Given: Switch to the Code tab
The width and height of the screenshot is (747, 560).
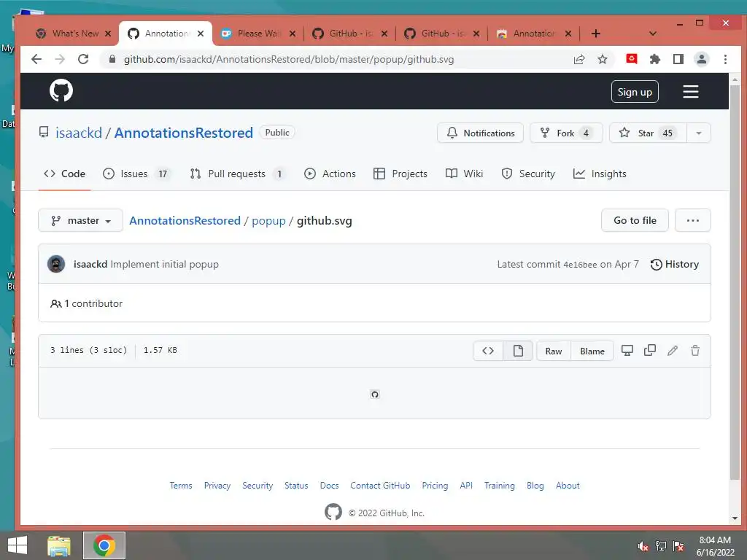Looking at the screenshot, I should tap(64, 174).
